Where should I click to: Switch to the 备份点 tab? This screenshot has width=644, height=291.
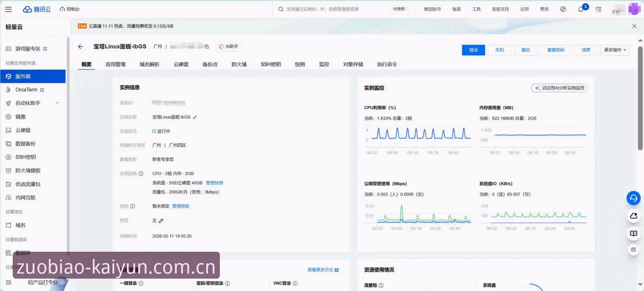click(x=210, y=64)
